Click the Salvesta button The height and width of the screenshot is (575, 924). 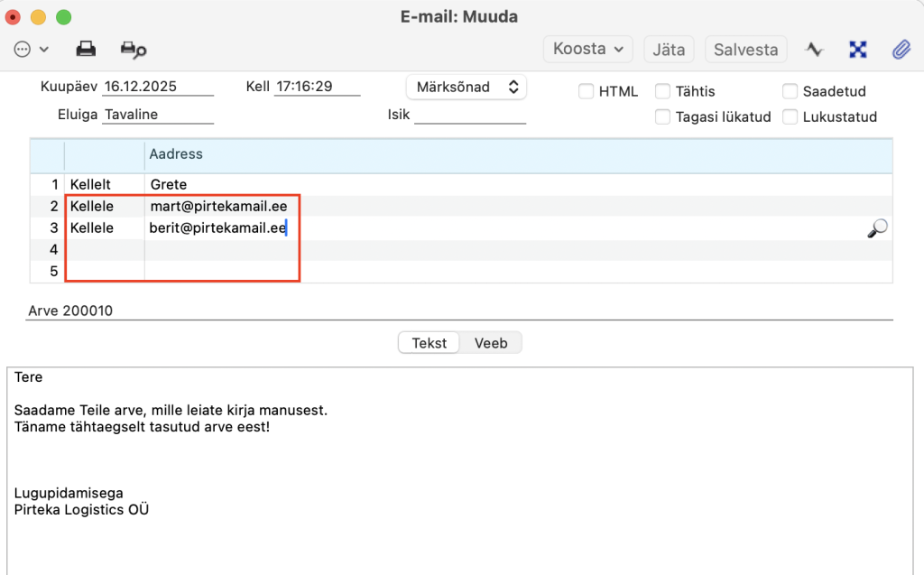point(745,49)
